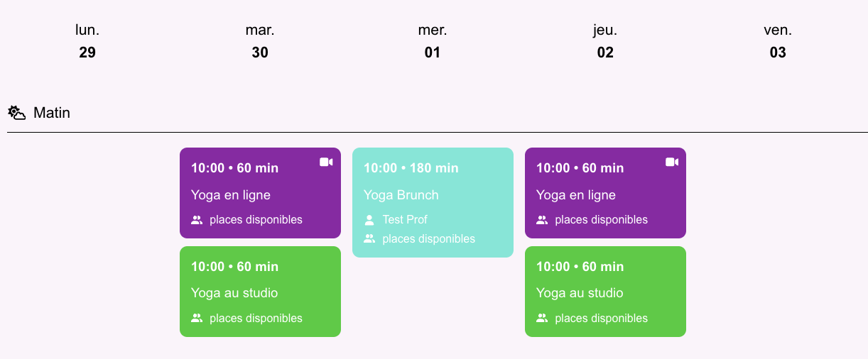Image resolution: width=868 pixels, height=359 pixels.
Task: Click group icon in Thursday's Yoga au studio card
Action: click(x=542, y=319)
